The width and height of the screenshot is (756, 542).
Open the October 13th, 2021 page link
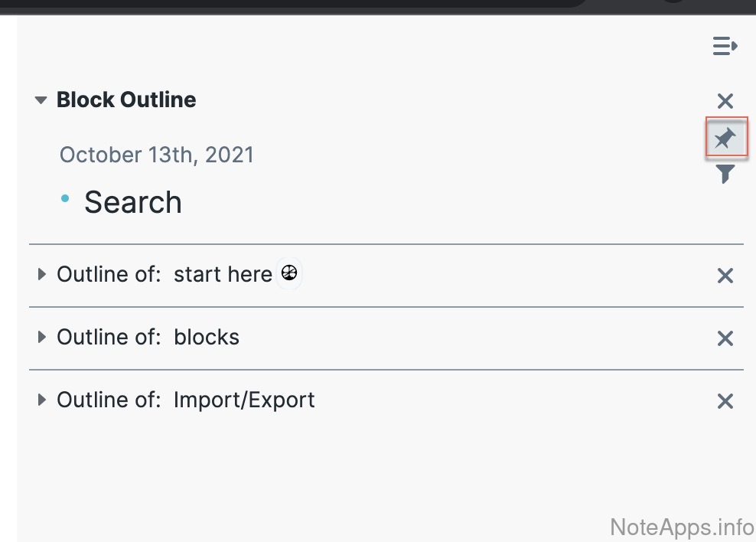tap(157, 155)
